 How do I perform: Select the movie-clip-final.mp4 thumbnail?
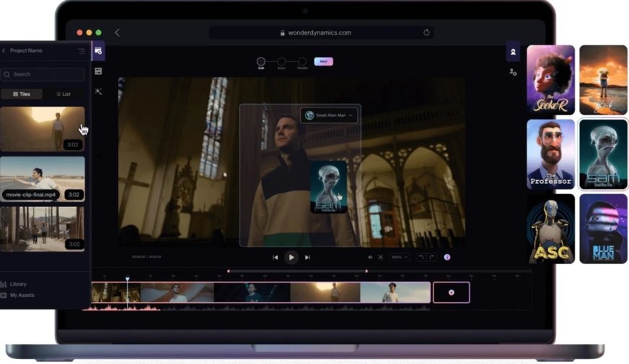pyautogui.click(x=43, y=179)
